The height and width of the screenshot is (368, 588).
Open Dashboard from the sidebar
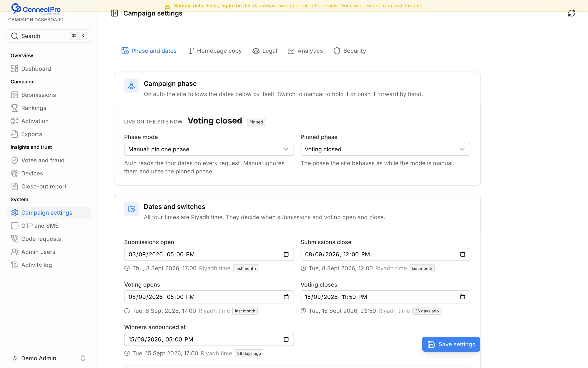(x=49, y=69)
